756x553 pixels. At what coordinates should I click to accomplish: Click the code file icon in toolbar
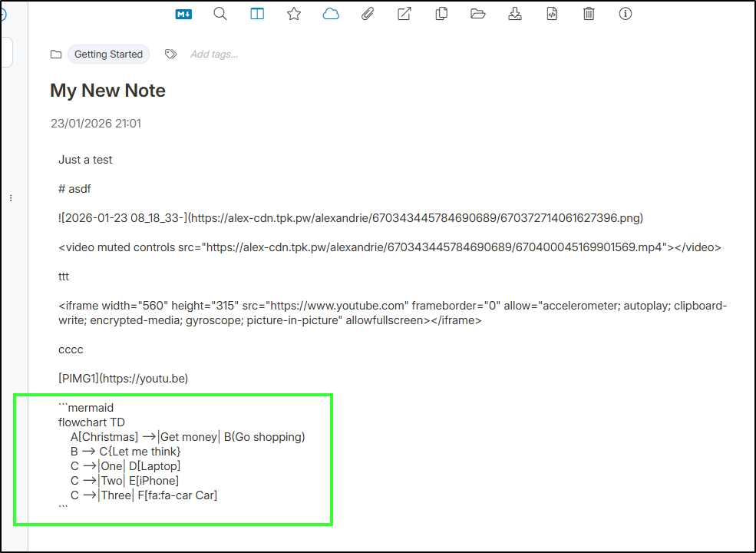pyautogui.click(x=552, y=14)
